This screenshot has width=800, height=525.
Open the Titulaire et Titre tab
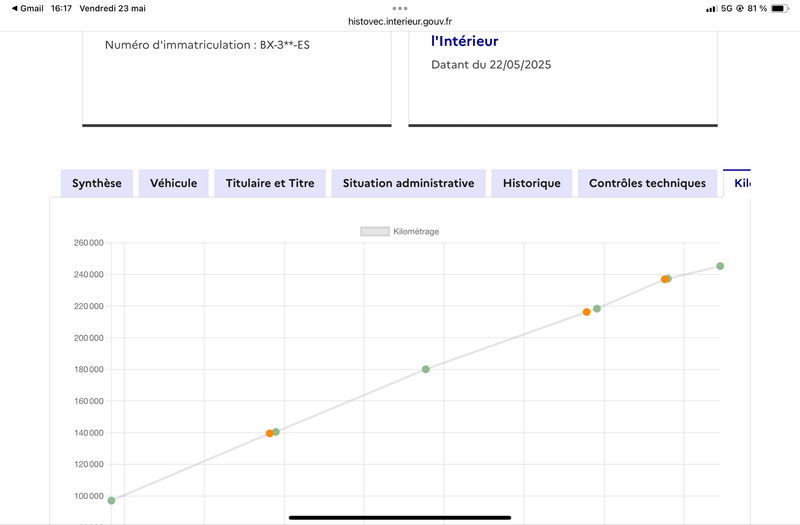(270, 183)
